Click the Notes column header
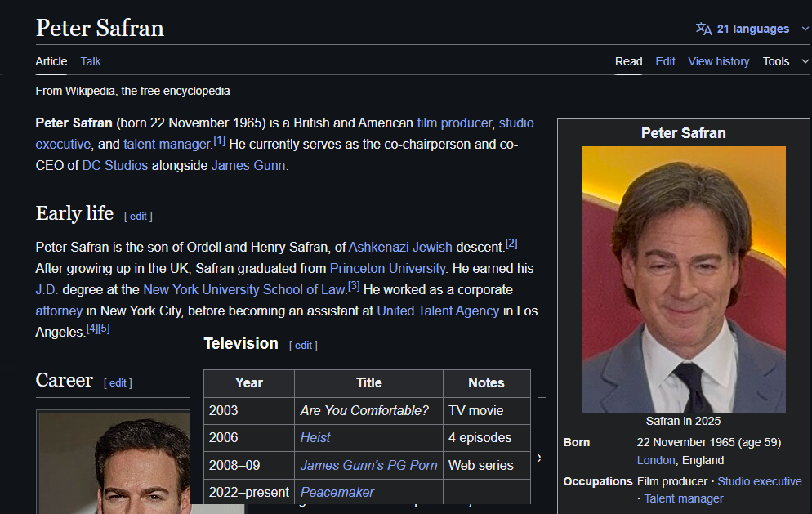The width and height of the screenshot is (812, 514). click(486, 383)
